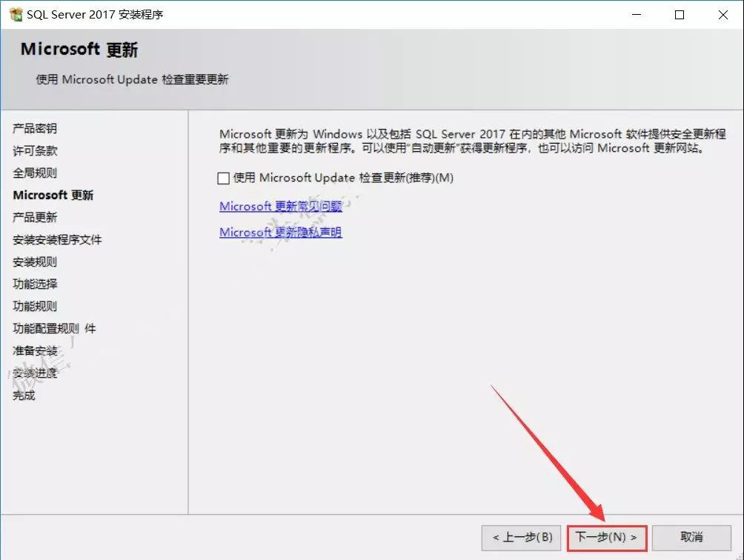Image resolution: width=744 pixels, height=560 pixels.
Task: Select the Microsoft 更新 sidebar step
Action: (53, 196)
